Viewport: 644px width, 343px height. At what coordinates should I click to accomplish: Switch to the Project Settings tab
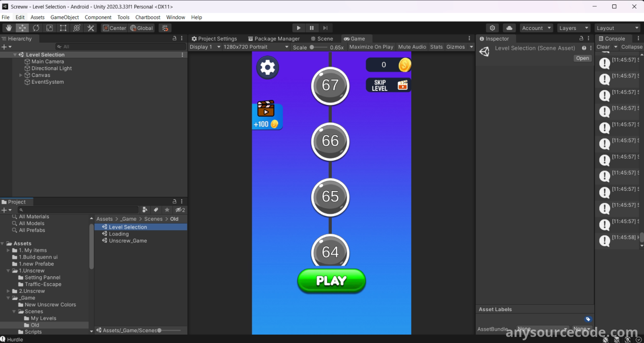tap(214, 39)
